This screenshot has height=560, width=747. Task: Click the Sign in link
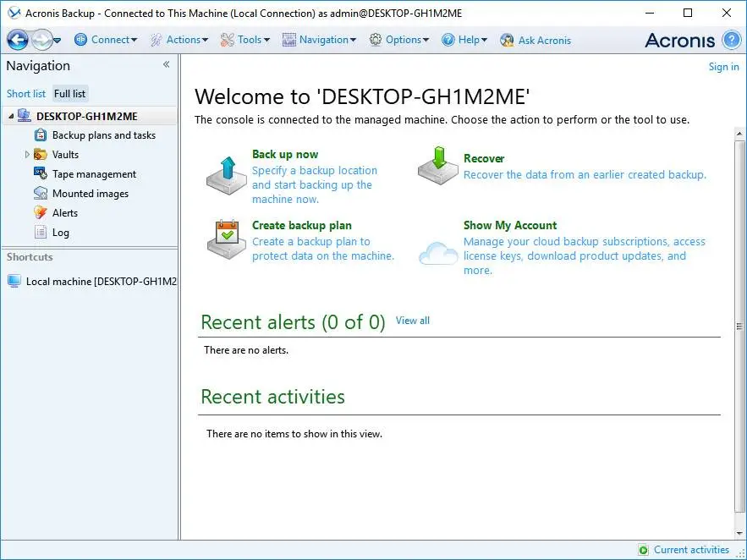(723, 67)
